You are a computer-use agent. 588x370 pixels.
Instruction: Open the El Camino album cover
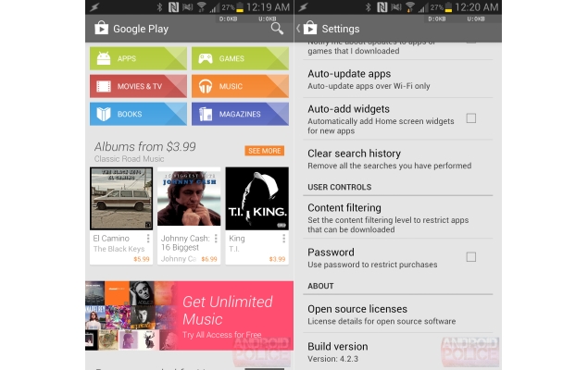tap(121, 199)
